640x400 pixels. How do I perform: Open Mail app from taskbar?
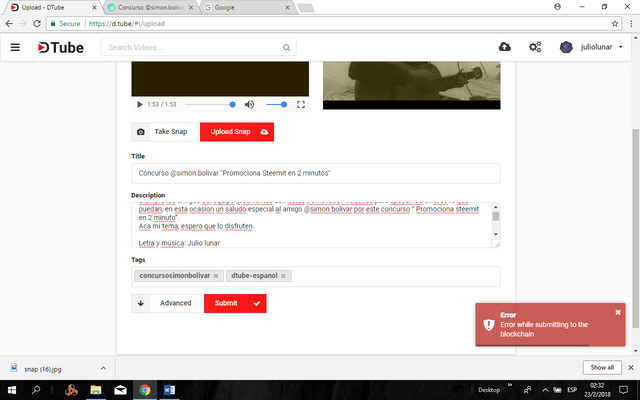(x=120, y=390)
